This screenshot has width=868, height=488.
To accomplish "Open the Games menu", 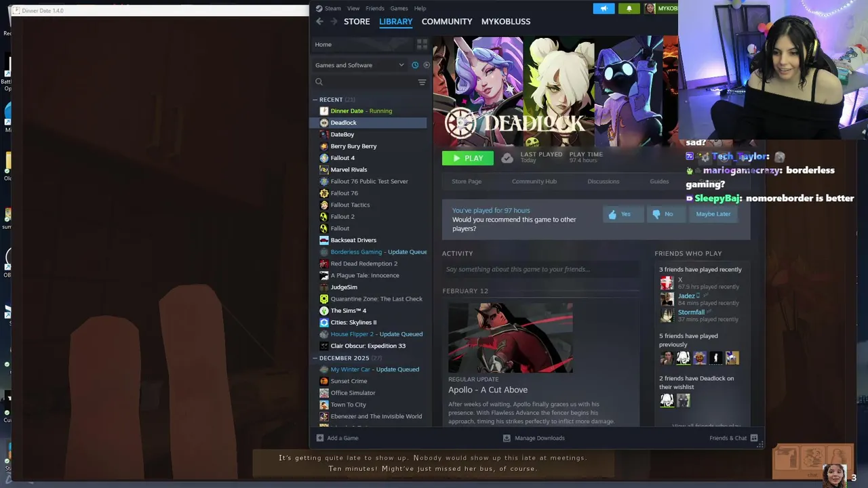I will (399, 8).
